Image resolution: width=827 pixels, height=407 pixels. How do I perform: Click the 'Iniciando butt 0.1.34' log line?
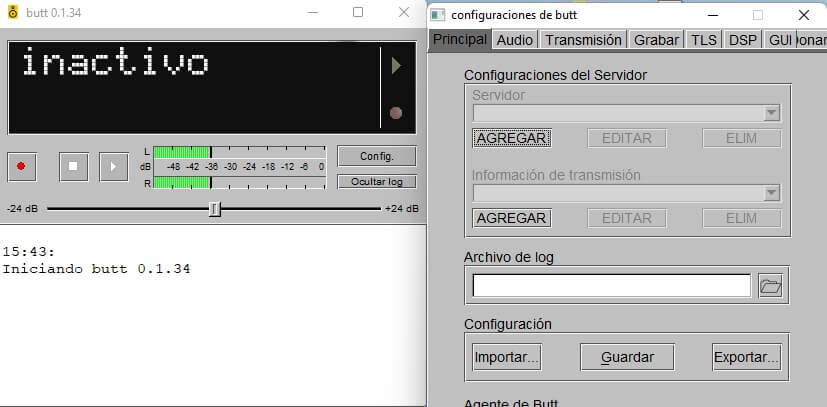96,269
